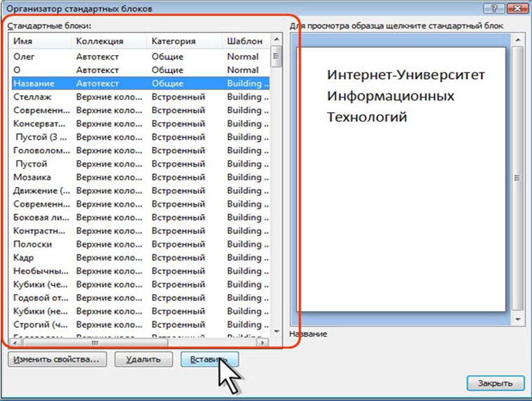Select the Кубики (че... building block
The width and height of the screenshot is (532, 401).
141,284
